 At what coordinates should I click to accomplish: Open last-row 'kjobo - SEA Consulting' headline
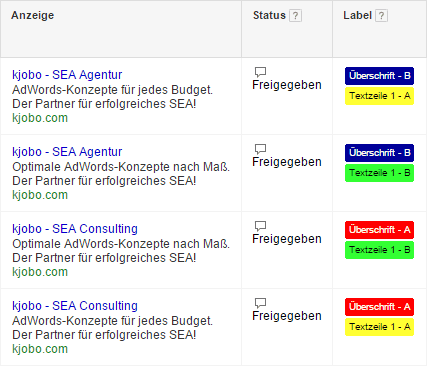click(75, 306)
